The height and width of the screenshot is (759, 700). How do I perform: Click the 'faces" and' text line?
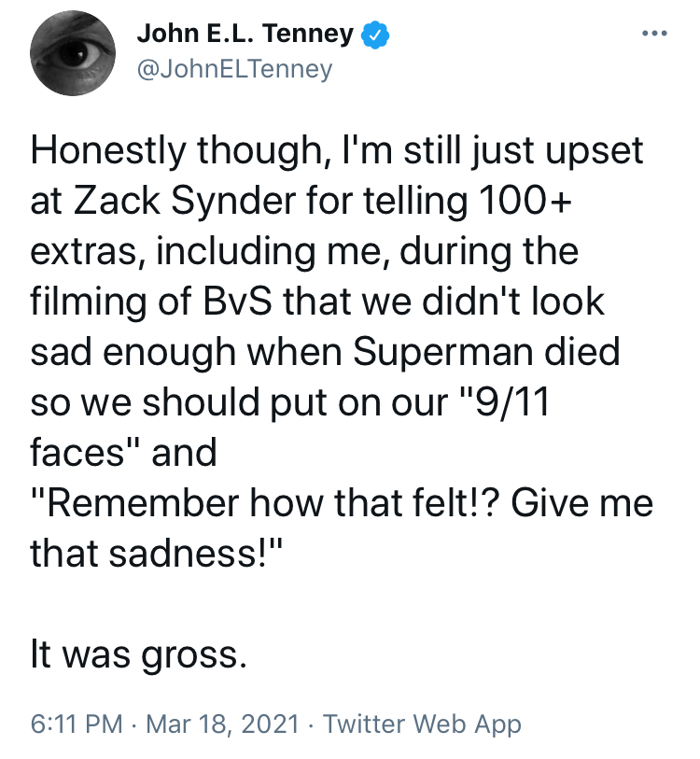click(x=123, y=452)
